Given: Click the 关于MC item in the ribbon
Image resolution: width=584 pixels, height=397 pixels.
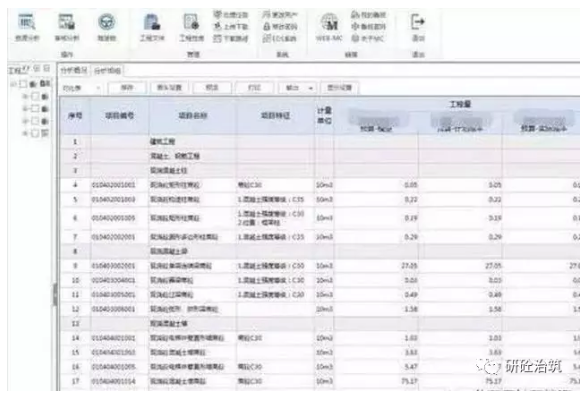Looking at the screenshot, I should point(367,38).
